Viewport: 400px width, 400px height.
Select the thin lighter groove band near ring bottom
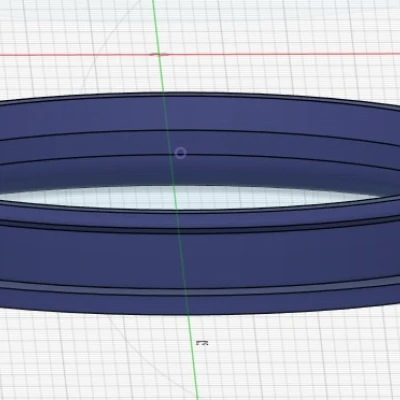(200, 291)
